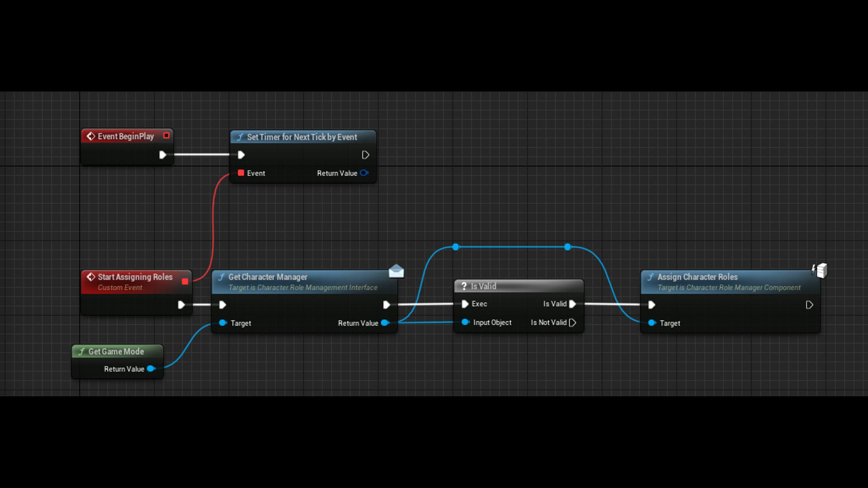
Task: Click the question mark icon on Is Valid
Action: 465,286
